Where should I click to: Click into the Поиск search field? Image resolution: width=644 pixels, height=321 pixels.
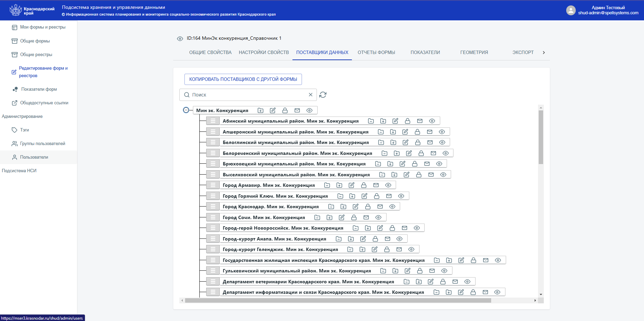(248, 95)
